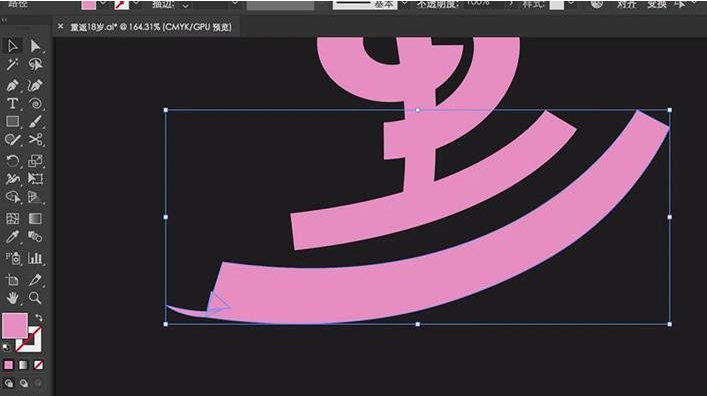Open the 对齐 align panel link
The width and height of the screenshot is (707, 396).
pyautogui.click(x=626, y=4)
